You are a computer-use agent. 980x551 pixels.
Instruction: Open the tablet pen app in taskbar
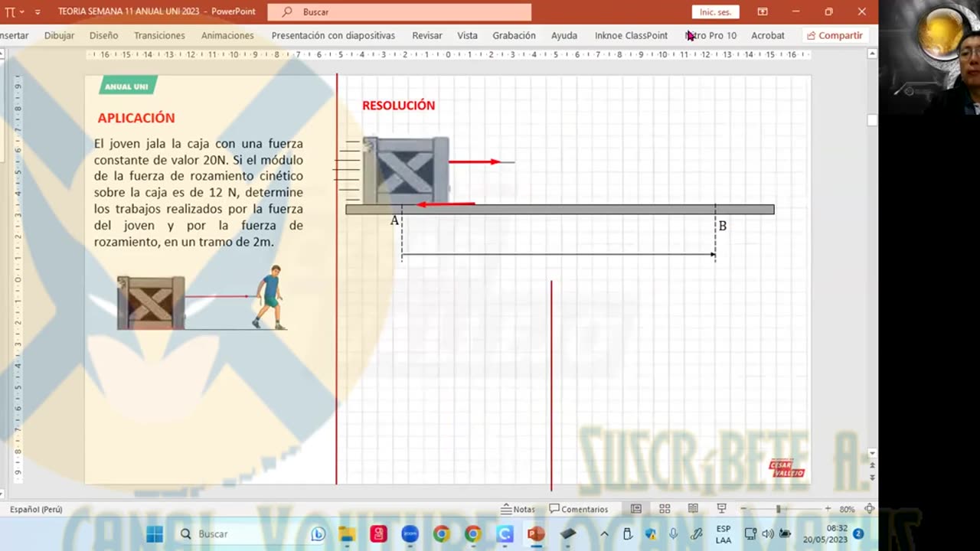pos(567,533)
